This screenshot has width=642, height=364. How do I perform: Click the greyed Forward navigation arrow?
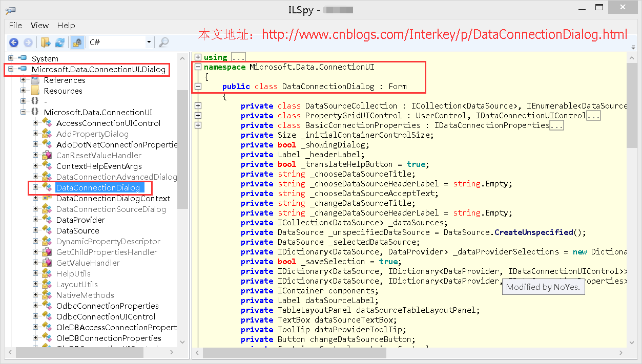(28, 42)
